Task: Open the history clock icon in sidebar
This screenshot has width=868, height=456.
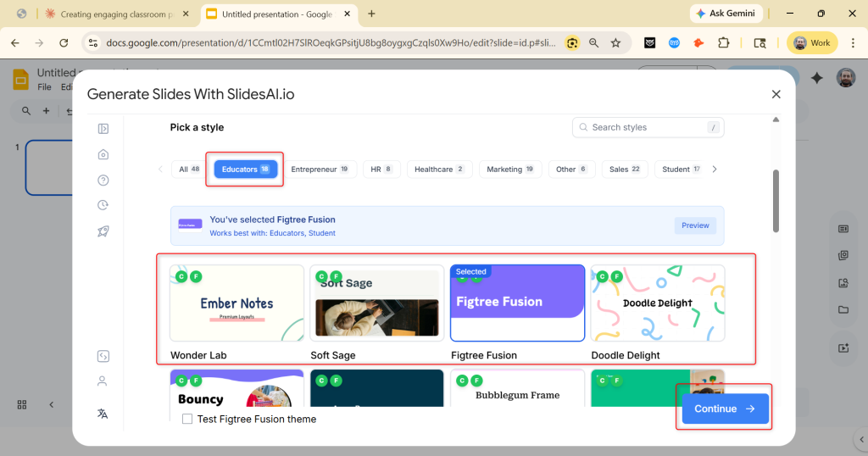Action: 103,205
